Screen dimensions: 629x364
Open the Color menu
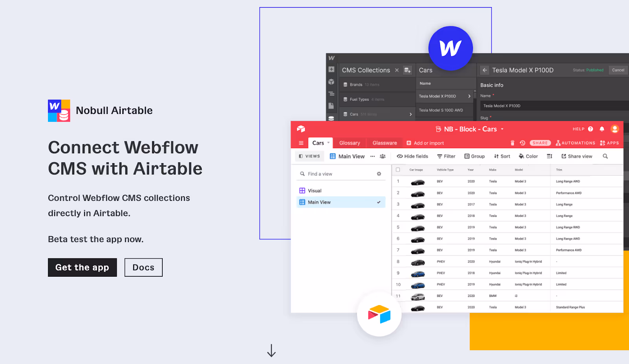coord(528,156)
